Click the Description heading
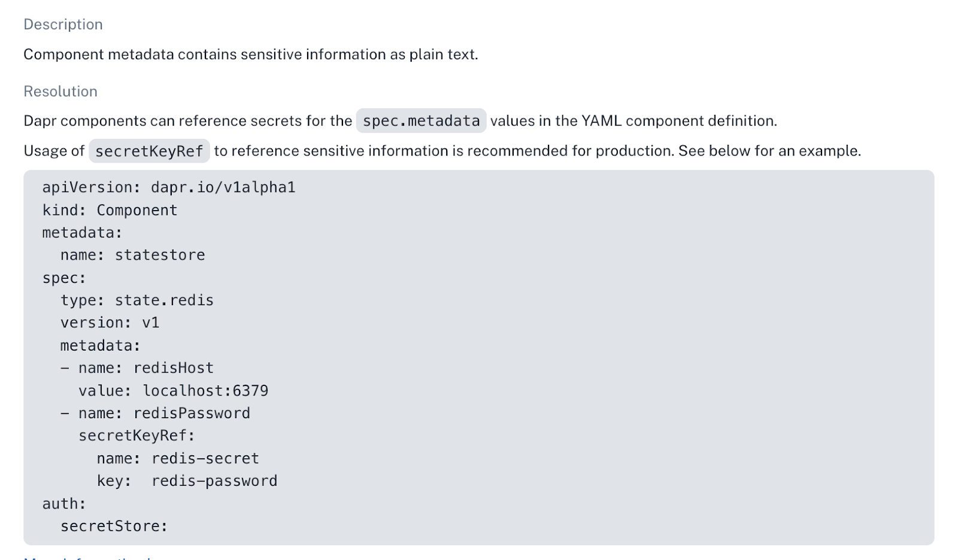Screen dimensions: 958x560 coord(63,25)
